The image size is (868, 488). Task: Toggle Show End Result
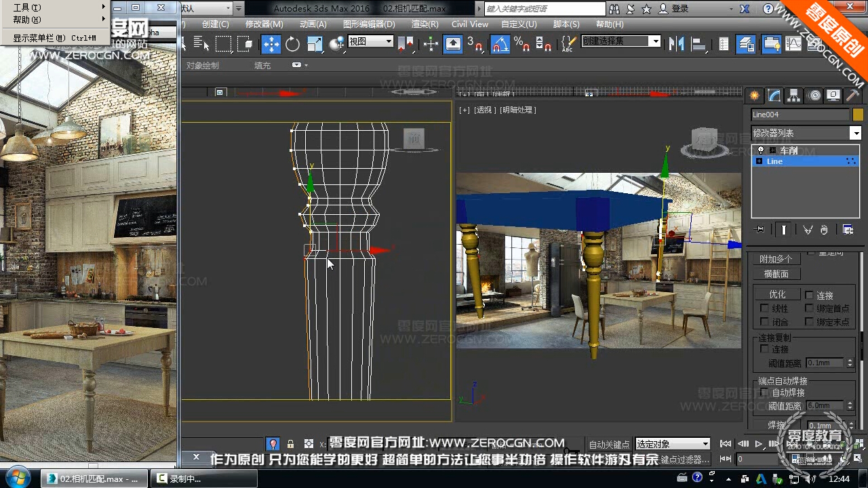tap(784, 230)
